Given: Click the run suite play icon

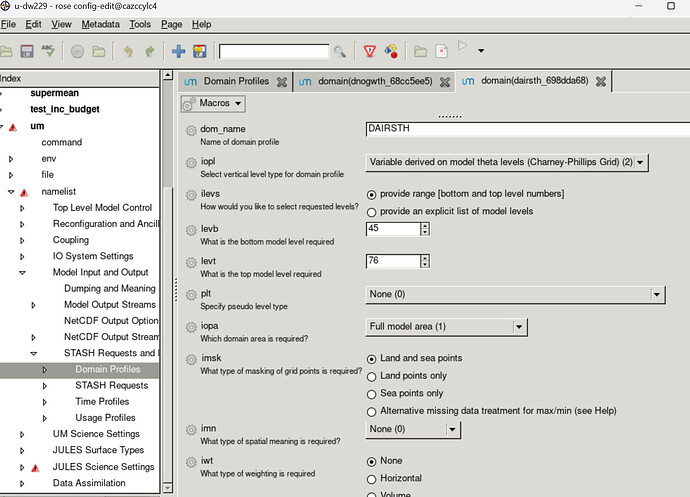Looking at the screenshot, I should (x=462, y=46).
